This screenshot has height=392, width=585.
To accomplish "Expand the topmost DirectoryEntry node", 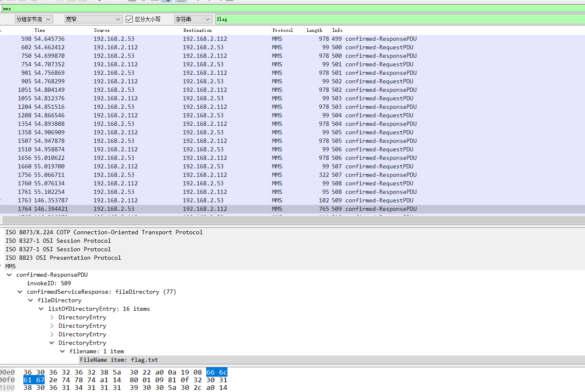I will [x=51, y=317].
